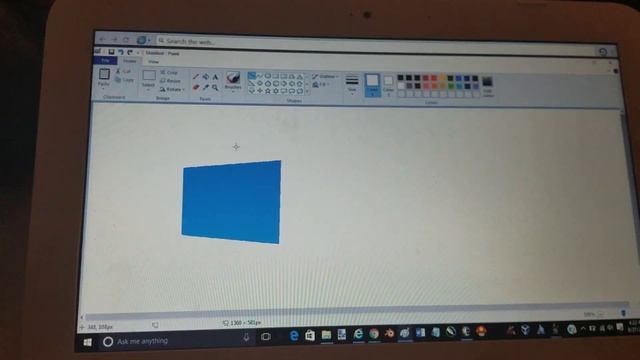Select the Pencil tool

(x=196, y=77)
